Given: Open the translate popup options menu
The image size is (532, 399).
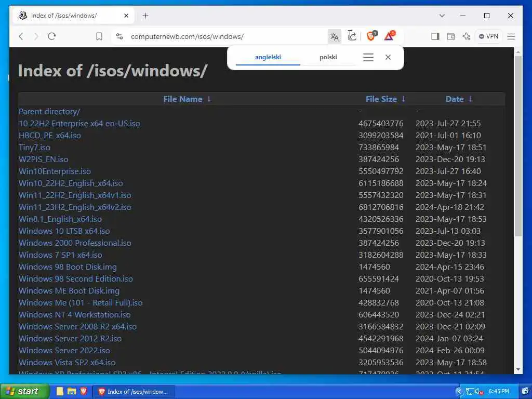Looking at the screenshot, I should (x=368, y=57).
